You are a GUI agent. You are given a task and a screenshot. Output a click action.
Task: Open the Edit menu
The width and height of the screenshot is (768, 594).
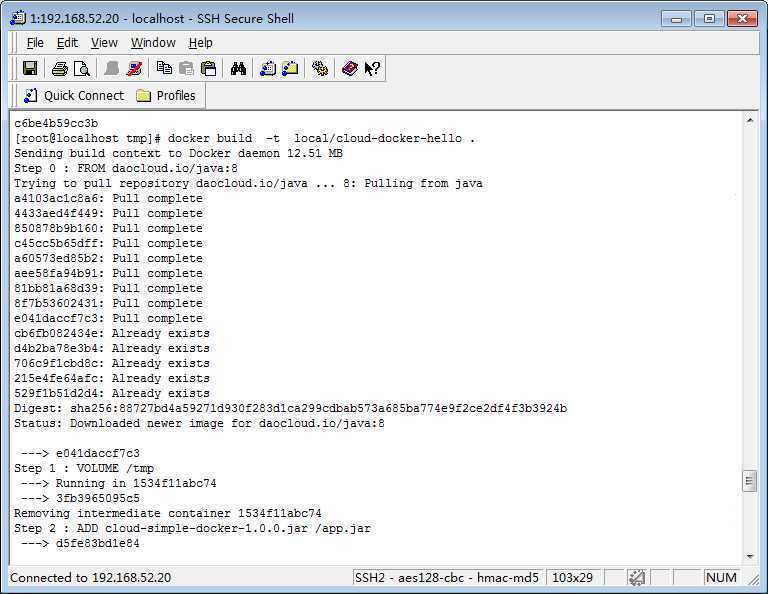(x=67, y=43)
